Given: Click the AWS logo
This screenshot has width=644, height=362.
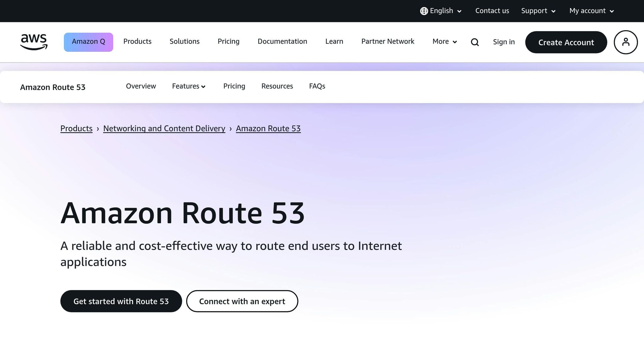Looking at the screenshot, I should [34, 42].
